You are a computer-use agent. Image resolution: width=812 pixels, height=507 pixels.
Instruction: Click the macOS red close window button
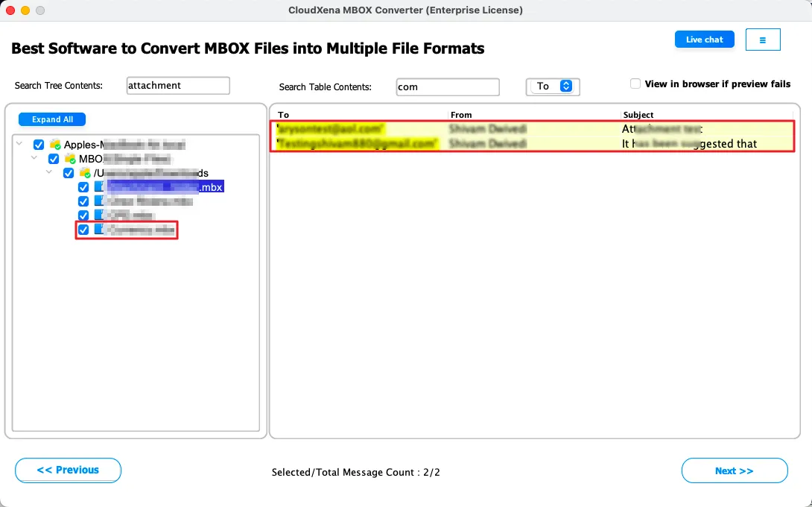10,10
